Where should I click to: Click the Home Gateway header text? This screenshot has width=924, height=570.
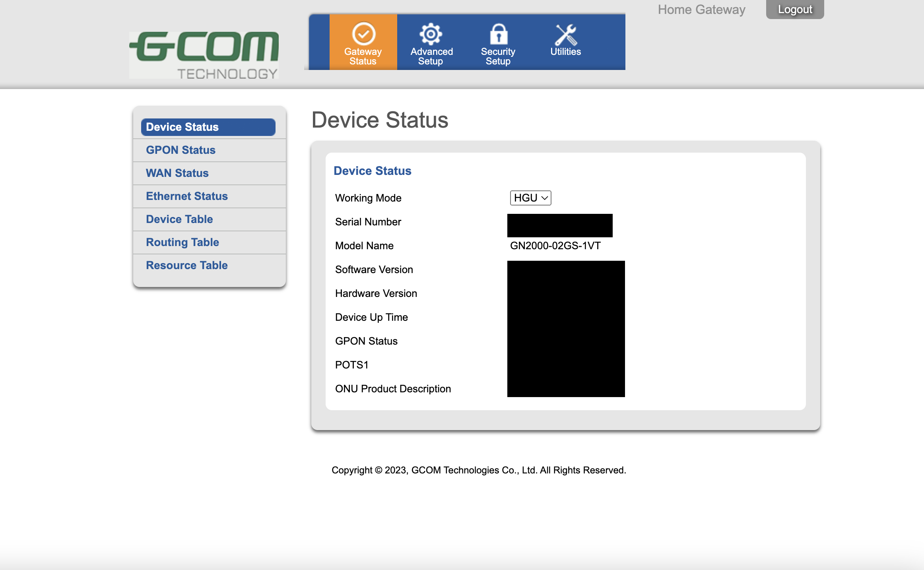point(701,10)
